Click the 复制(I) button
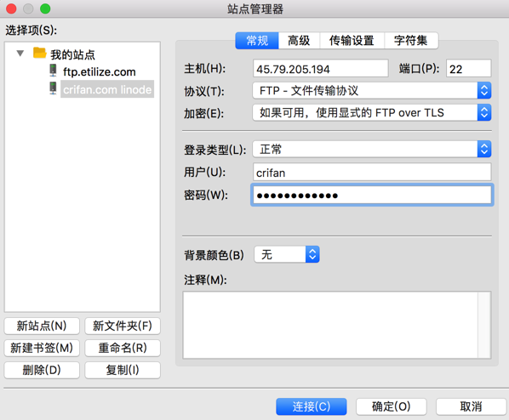Image resolution: width=509 pixels, height=420 pixels. tap(123, 370)
